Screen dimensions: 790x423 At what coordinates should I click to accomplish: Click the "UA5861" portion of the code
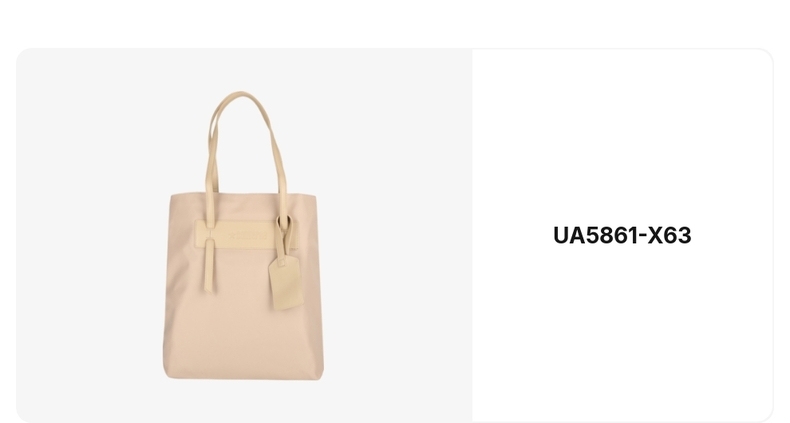click(x=594, y=235)
